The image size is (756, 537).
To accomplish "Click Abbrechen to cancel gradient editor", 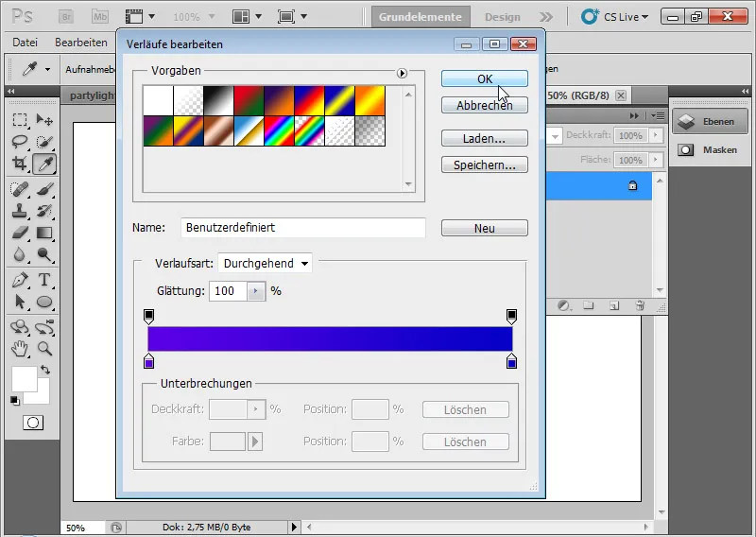I will click(485, 105).
